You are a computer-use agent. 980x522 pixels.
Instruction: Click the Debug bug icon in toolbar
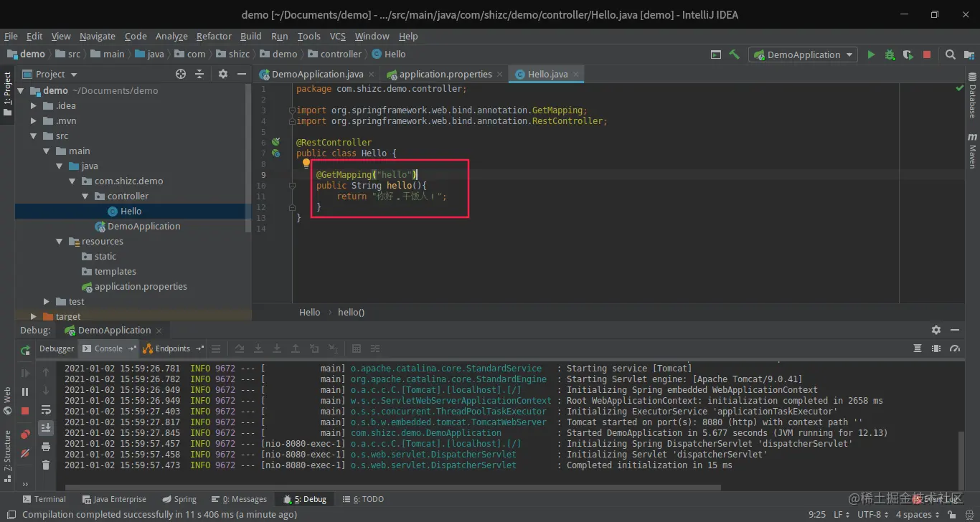coord(890,54)
